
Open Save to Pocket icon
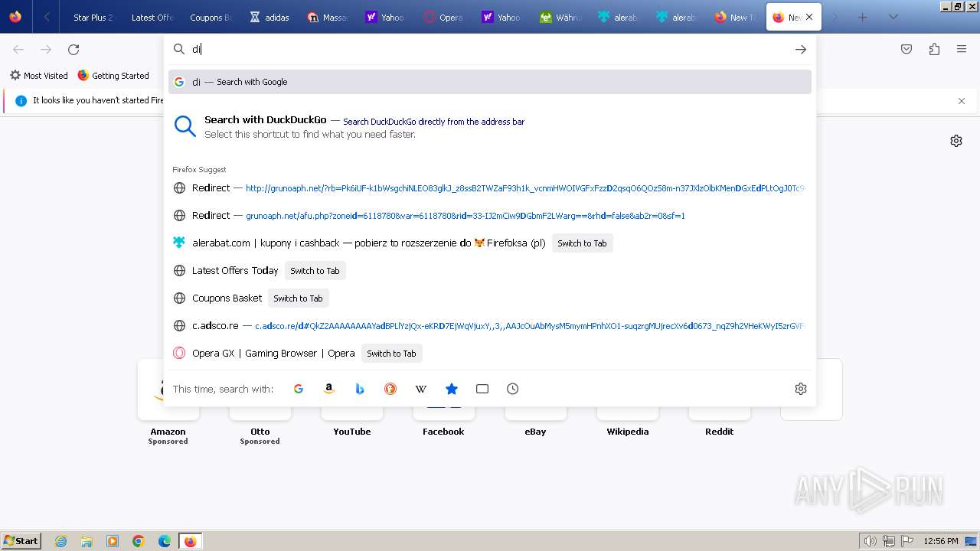coord(906,49)
